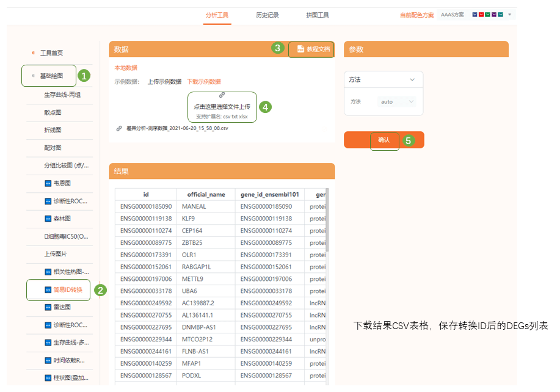Switch to the 历史记录 tab
The image size is (560, 392).
point(267,15)
